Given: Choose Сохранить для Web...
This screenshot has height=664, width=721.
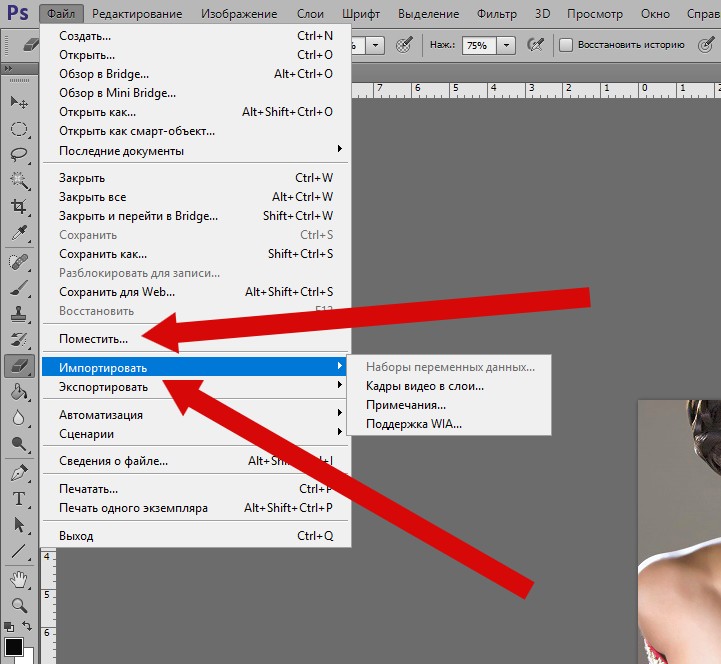Looking at the screenshot, I should pyautogui.click(x=195, y=292).
